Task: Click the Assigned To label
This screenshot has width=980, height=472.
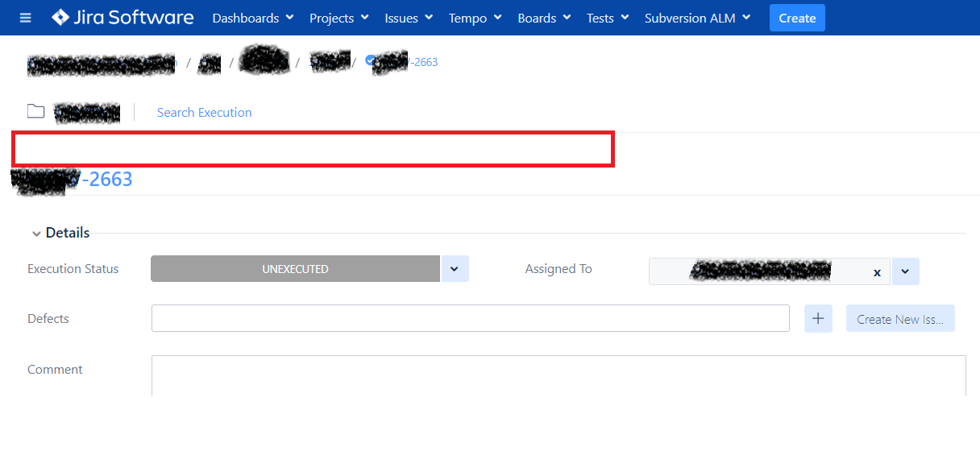Action: coord(559,268)
